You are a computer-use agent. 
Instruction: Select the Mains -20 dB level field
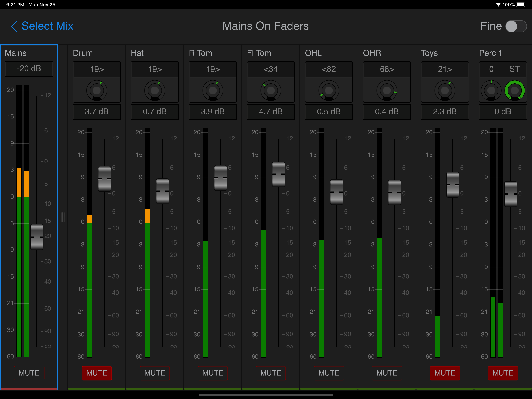29,69
